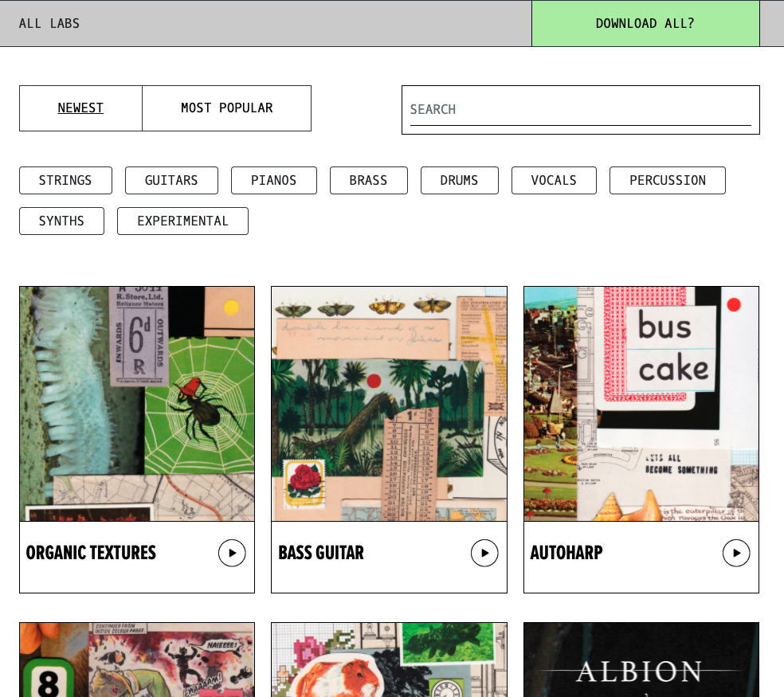
Task: Filter by Percussion category
Action: (668, 181)
